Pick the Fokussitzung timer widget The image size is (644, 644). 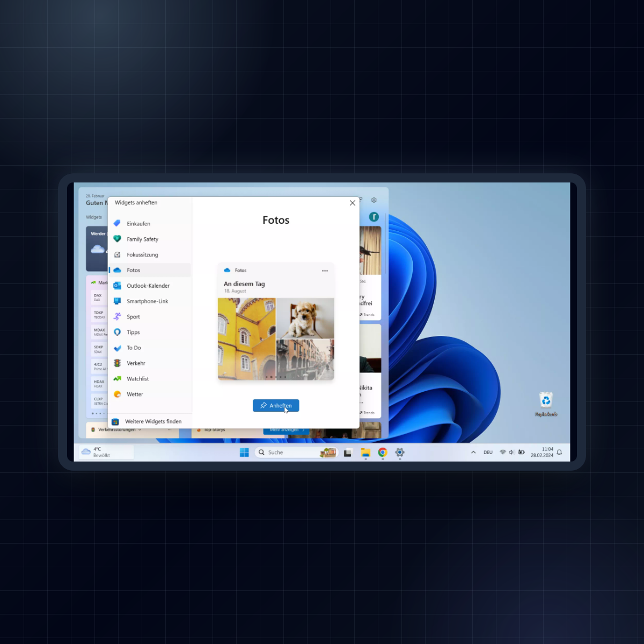[150, 255]
